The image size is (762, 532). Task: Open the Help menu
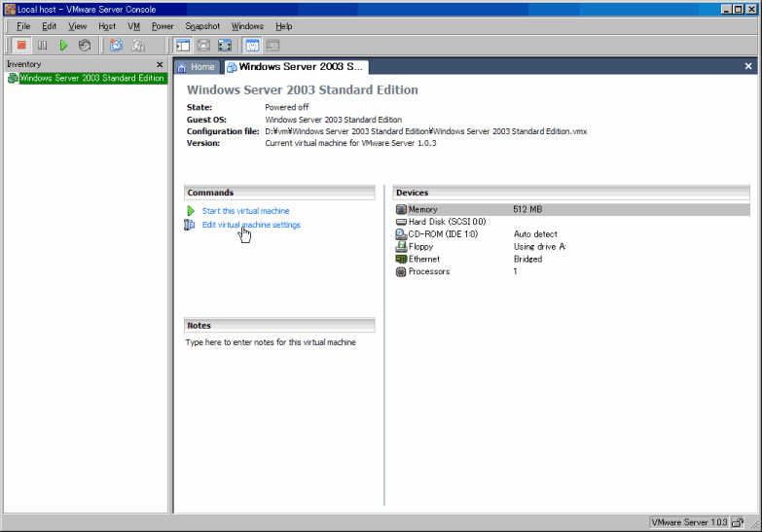coord(284,26)
